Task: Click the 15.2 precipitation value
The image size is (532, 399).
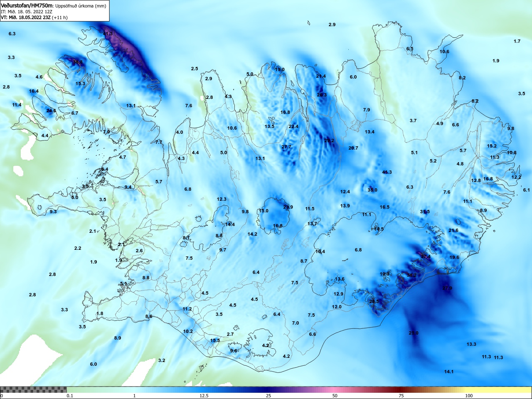Action: [x=492, y=146]
